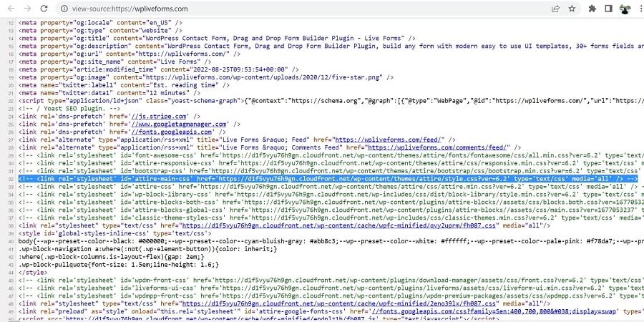644x322 pixels.
Task: Click the og:locale meta tag line
Action: [x=100, y=23]
